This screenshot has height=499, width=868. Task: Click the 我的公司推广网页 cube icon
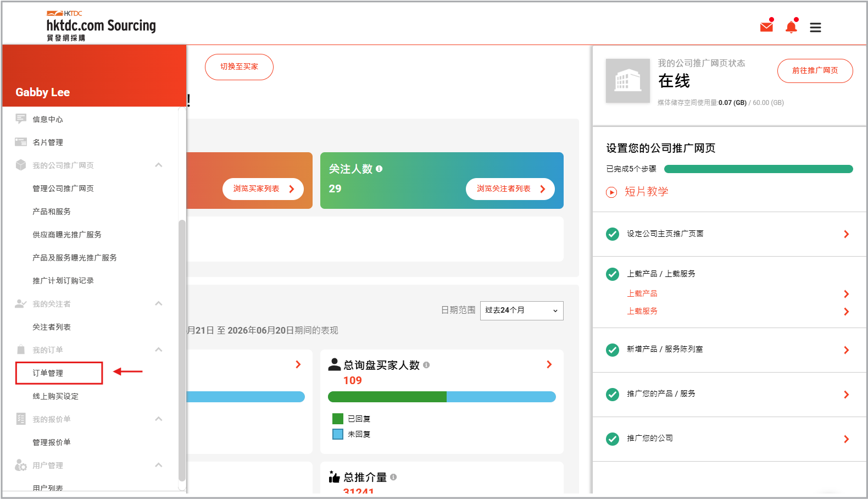[x=21, y=165]
